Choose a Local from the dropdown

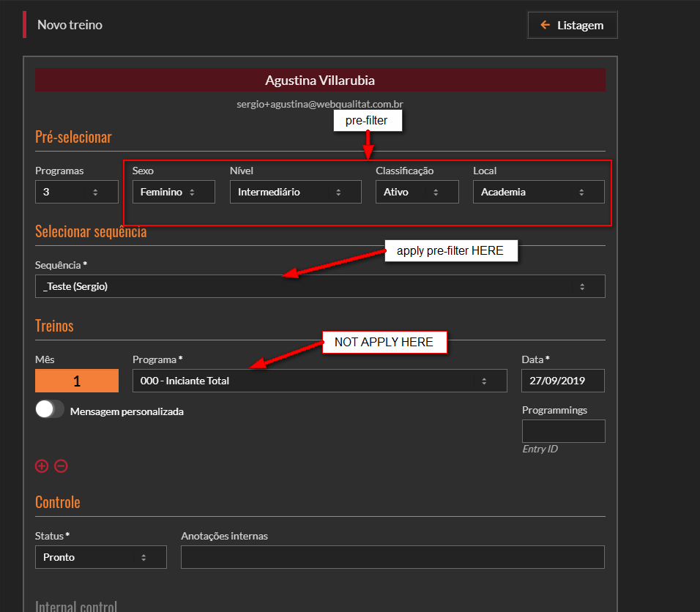(538, 192)
